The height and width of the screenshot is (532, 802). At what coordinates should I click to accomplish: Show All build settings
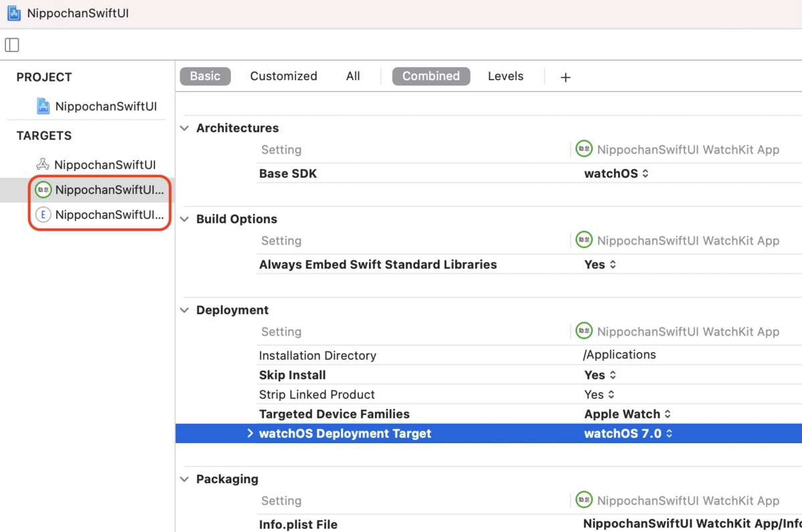pyautogui.click(x=353, y=76)
